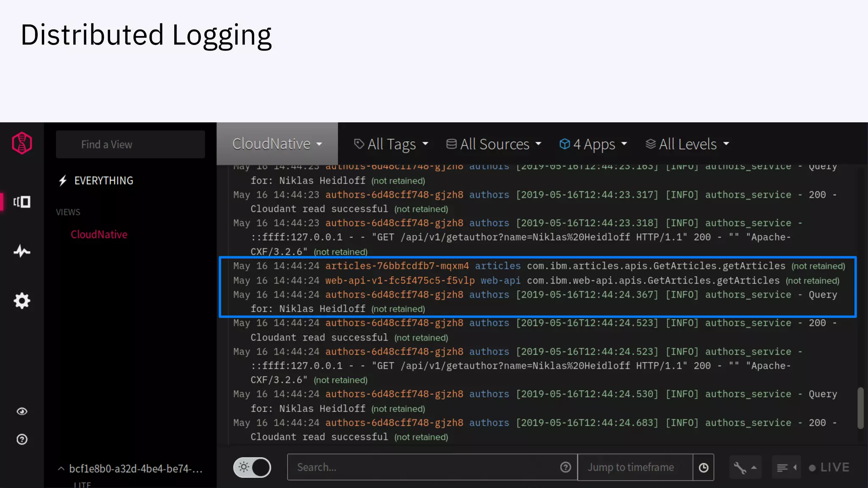The image size is (868, 488).
Task: Click the articles-76bbfcdfb7-mqxm4 source name
Action: click(397, 266)
